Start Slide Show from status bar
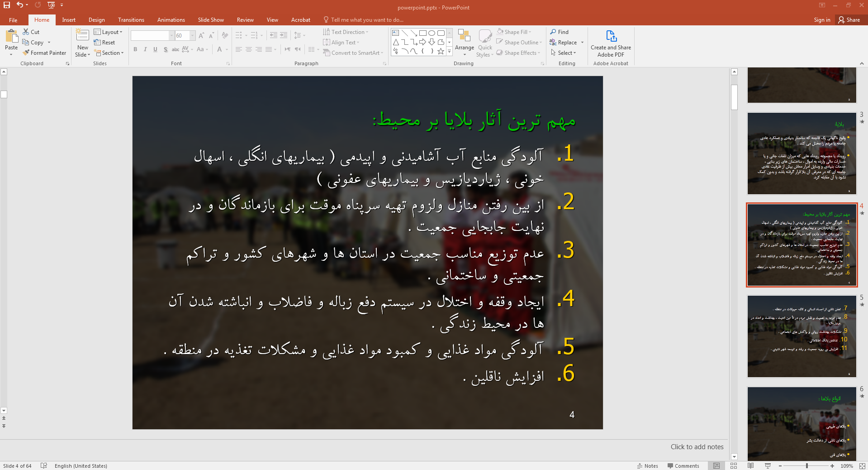The width and height of the screenshot is (868, 470). pyautogui.click(x=768, y=465)
